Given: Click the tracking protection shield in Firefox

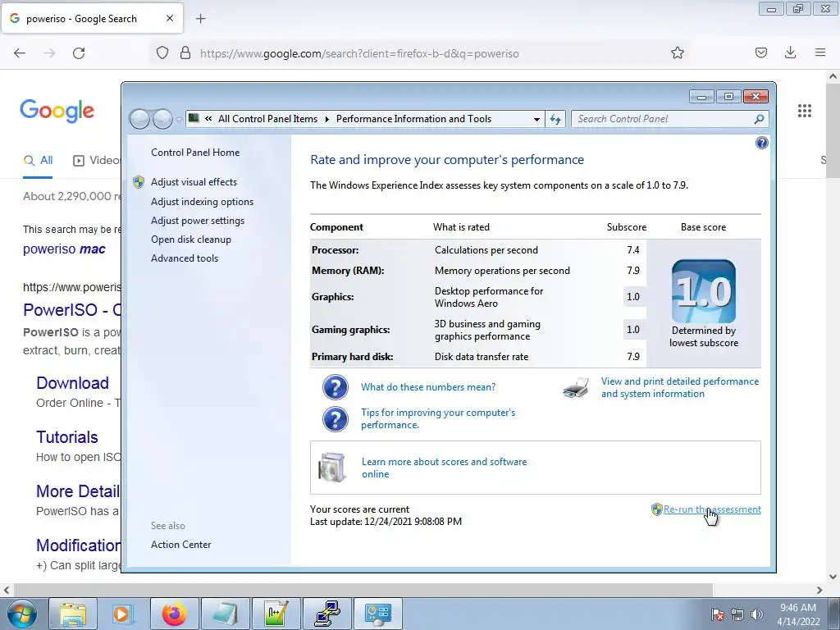Looking at the screenshot, I should (162, 53).
